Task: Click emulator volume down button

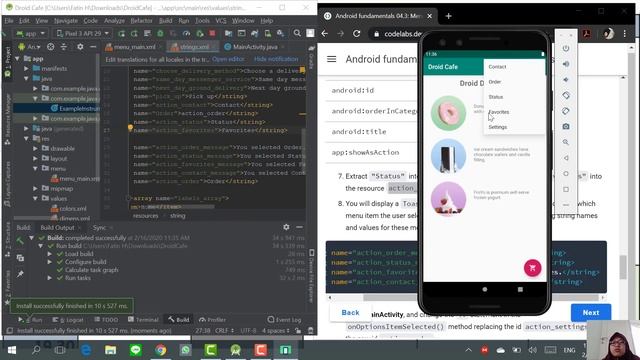Action: pyautogui.click(x=566, y=80)
